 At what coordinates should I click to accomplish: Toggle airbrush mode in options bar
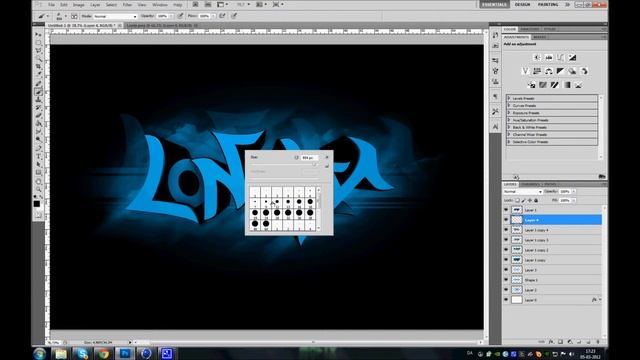[x=222, y=16]
